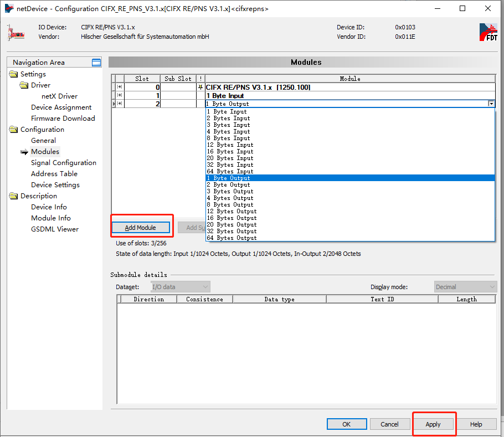Click the Description folder icon
504x437 pixels.
coord(13,196)
